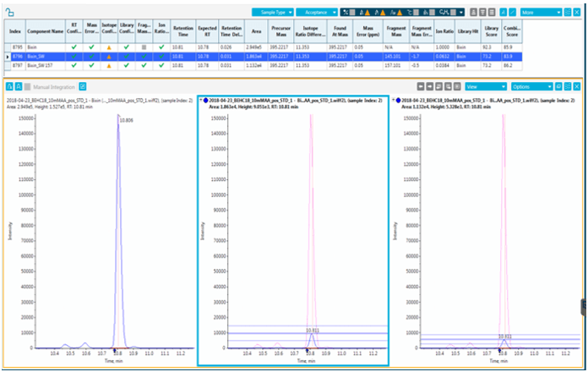588x372 pixels.
Task: Open the More dropdown
Action: coord(541,13)
